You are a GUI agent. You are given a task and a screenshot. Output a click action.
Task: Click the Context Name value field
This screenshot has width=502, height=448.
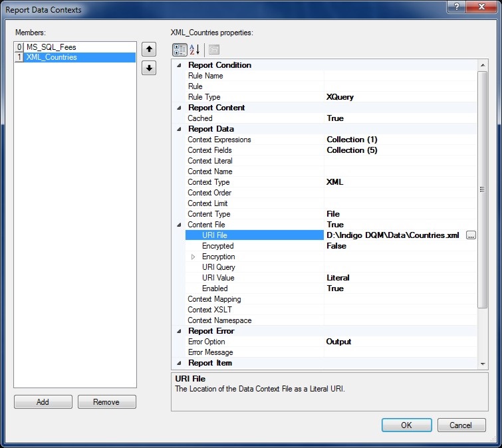tap(399, 171)
